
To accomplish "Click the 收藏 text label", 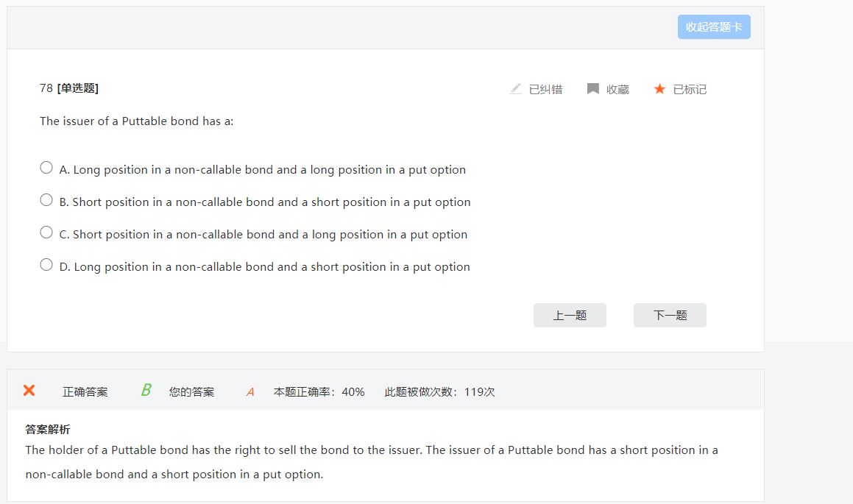I will tap(617, 90).
